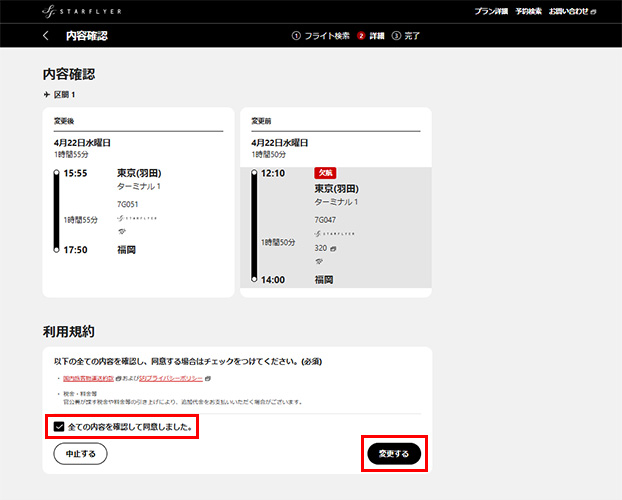Click the Wi-Fi icon under flight 7G047
This screenshot has height=500, width=622.
[319, 261]
